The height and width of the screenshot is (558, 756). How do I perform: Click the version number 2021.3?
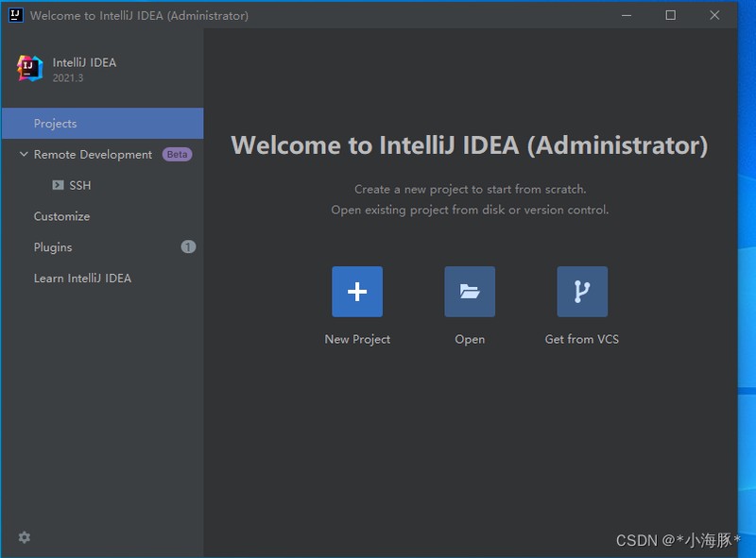coord(68,78)
